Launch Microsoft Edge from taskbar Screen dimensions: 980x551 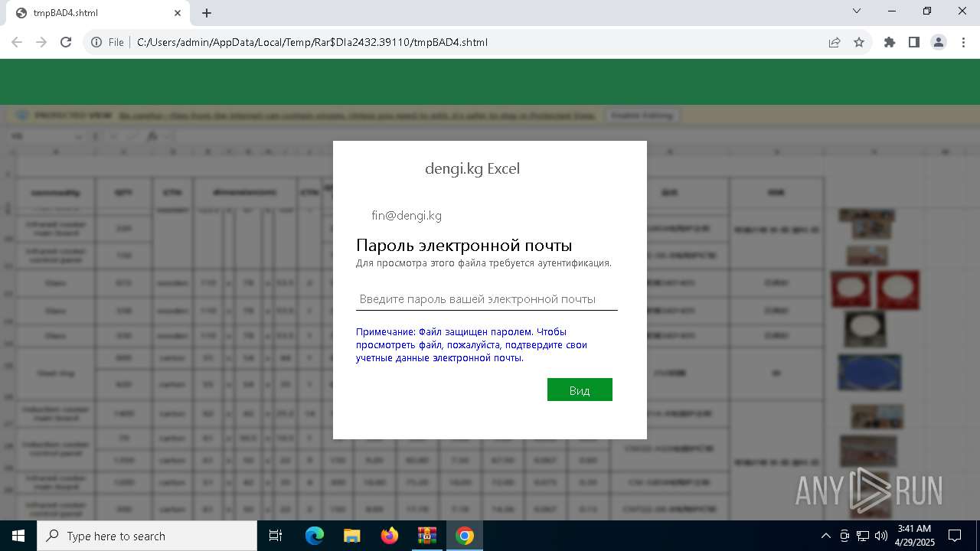click(315, 536)
